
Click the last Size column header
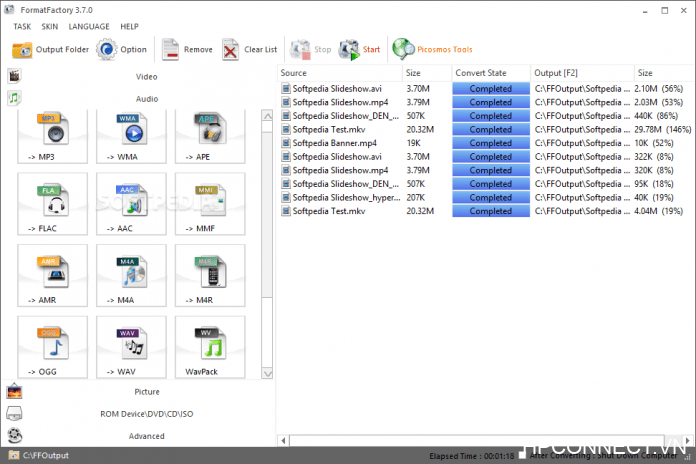coord(664,73)
